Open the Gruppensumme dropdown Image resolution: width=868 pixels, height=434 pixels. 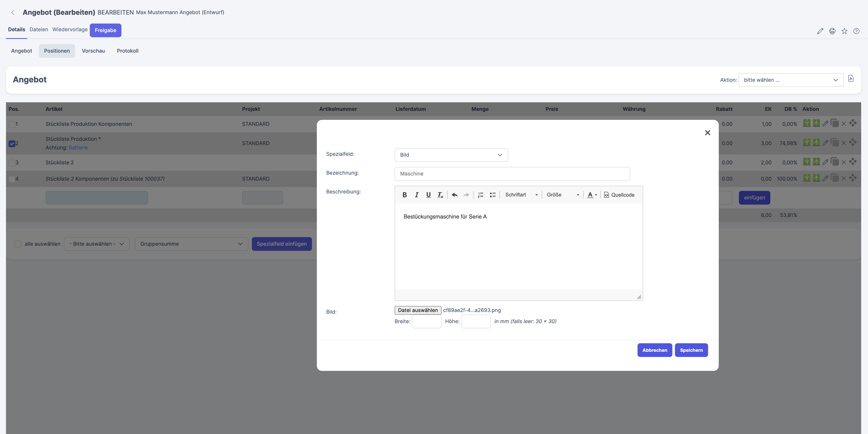pyautogui.click(x=191, y=244)
